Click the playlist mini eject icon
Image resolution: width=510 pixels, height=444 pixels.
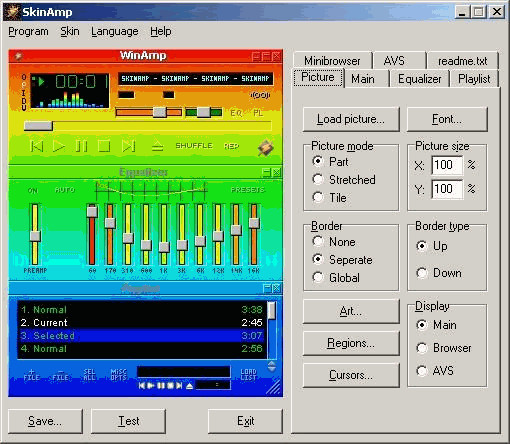point(190,386)
